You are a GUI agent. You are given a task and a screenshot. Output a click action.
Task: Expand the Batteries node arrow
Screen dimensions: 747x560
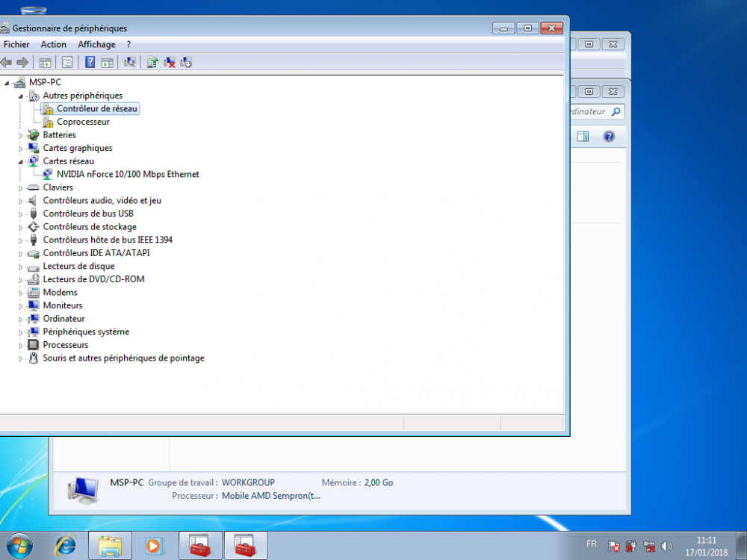click(x=20, y=136)
